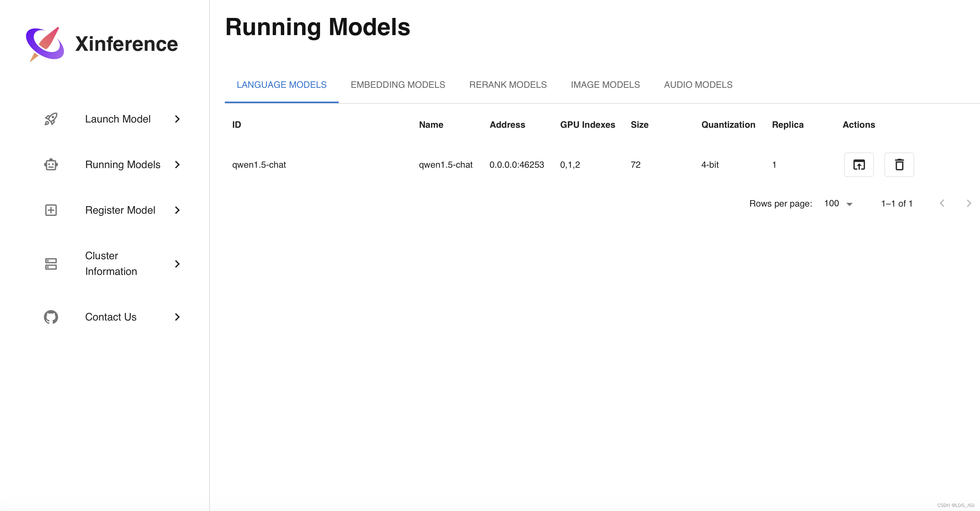Viewport: 980px width, 511px height.
Task: Click the qwen1.5-chat row ID
Action: pos(259,164)
